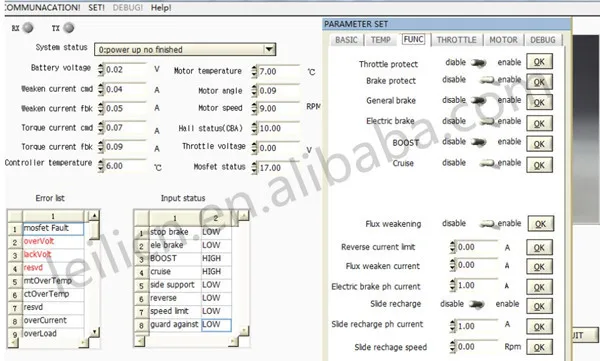
Task: Click OK for Slide recharge toggle
Action: coord(539,306)
